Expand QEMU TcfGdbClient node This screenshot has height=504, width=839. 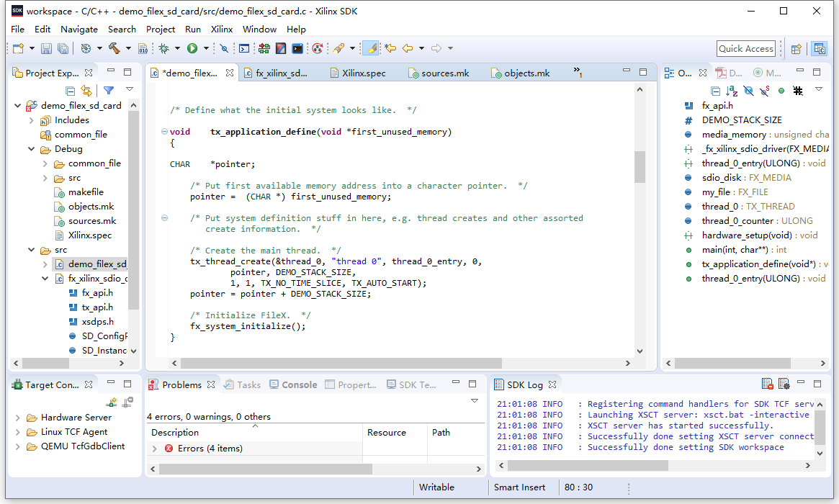18,446
